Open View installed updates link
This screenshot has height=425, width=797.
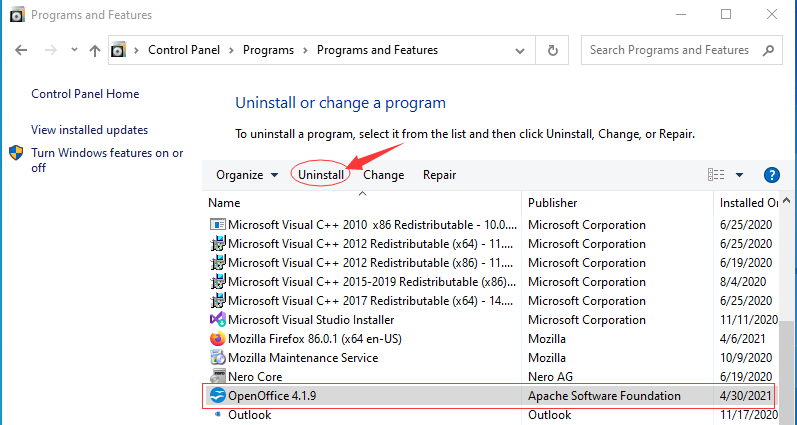(89, 130)
